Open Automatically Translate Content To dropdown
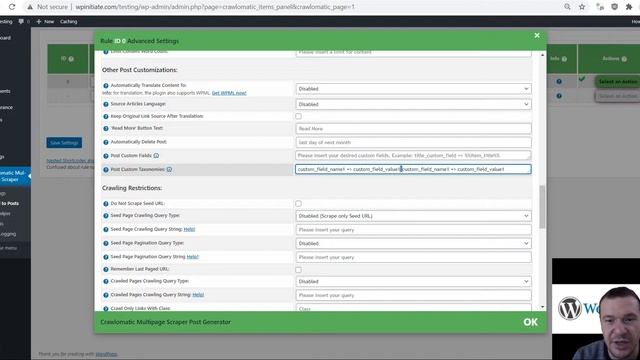 [x=413, y=89]
